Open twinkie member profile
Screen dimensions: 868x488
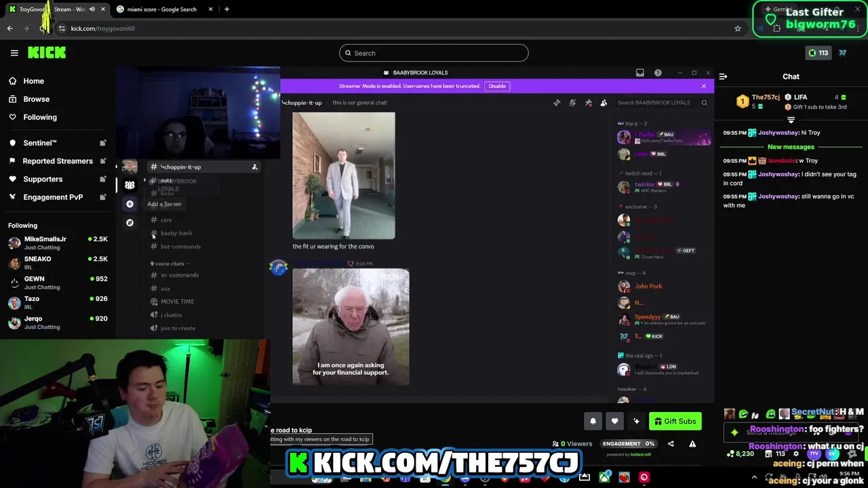pos(644,184)
